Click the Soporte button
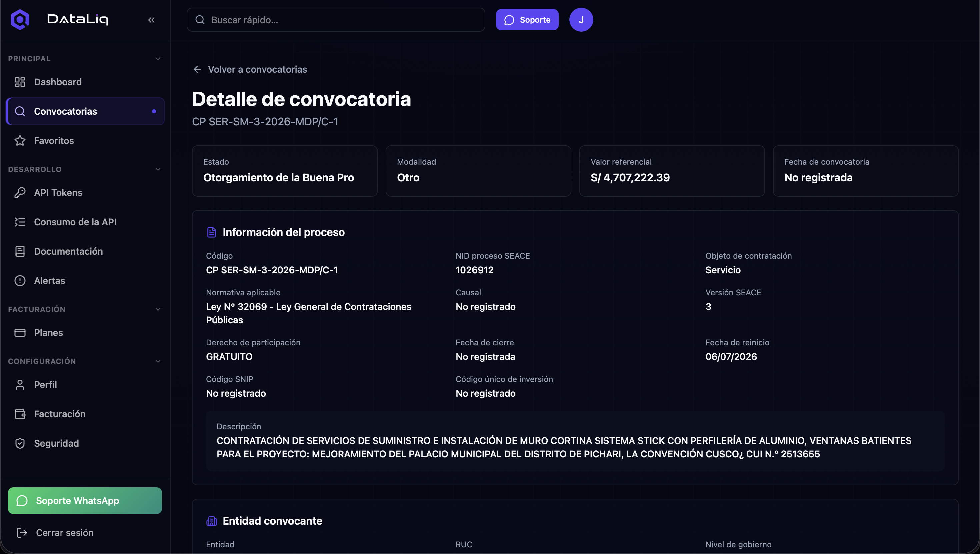 click(527, 20)
